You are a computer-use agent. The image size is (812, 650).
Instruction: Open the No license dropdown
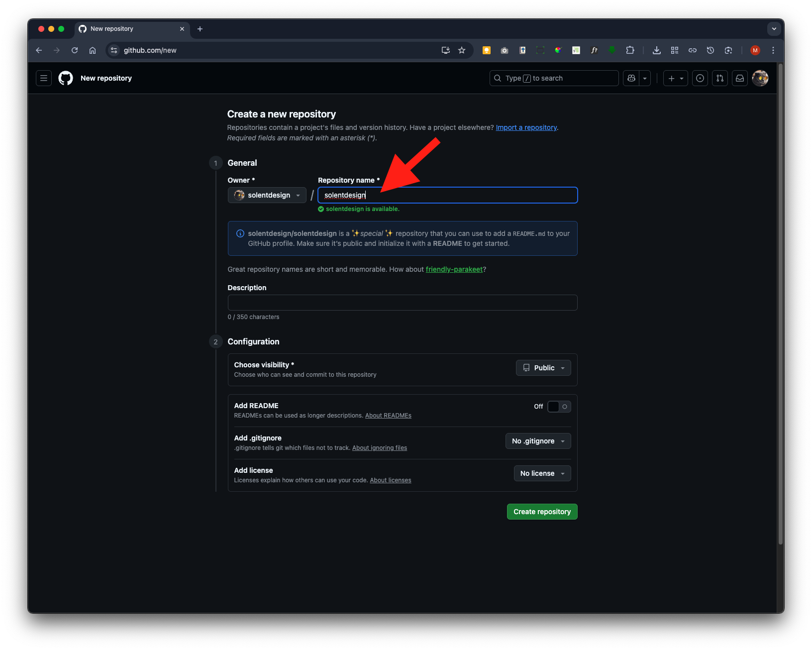click(x=542, y=473)
